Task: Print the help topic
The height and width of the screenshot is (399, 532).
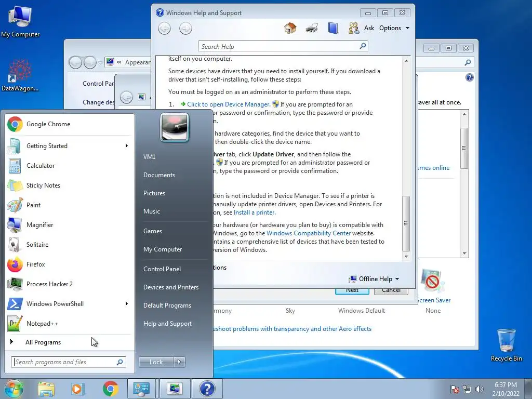Action: click(x=312, y=28)
